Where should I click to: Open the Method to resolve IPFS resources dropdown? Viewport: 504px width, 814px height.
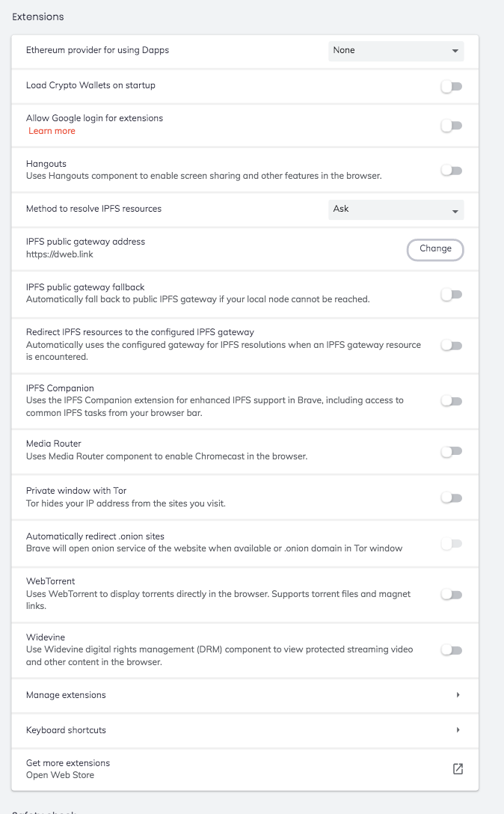pos(396,209)
